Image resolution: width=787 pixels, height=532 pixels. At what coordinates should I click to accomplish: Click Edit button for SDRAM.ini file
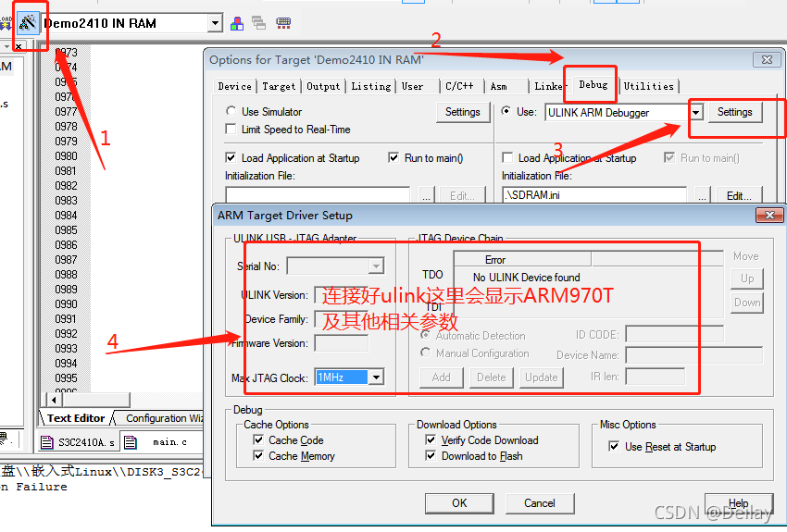[739, 195]
